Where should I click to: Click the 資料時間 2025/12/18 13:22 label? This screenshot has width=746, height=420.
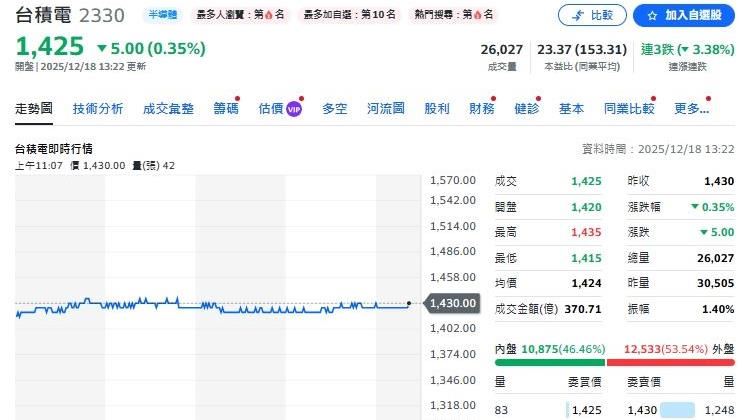(658, 149)
